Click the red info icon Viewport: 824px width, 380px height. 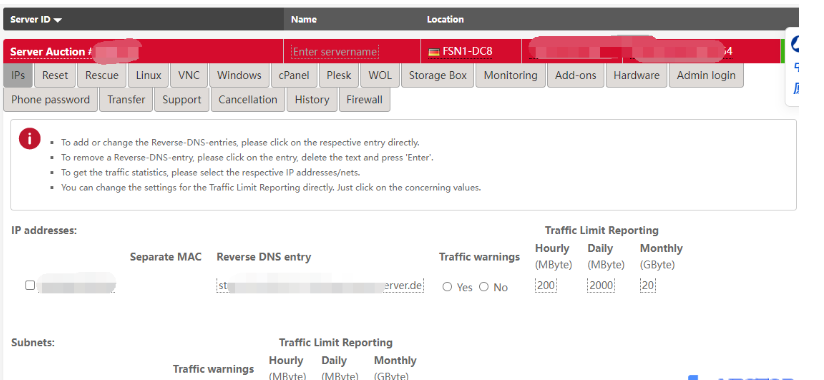[29, 139]
